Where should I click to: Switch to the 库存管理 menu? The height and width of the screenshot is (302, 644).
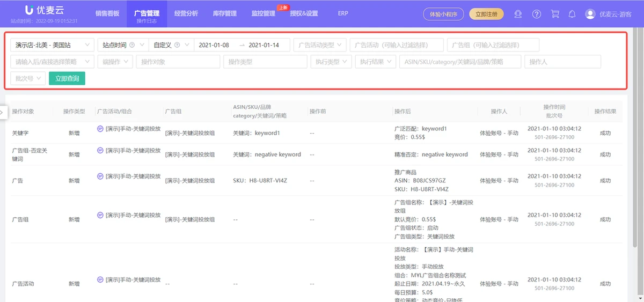(224, 13)
